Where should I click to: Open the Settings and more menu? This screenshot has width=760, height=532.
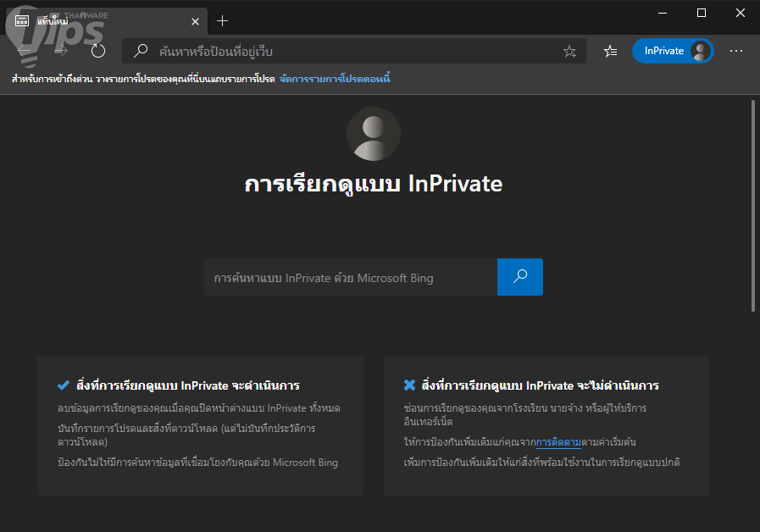735,51
